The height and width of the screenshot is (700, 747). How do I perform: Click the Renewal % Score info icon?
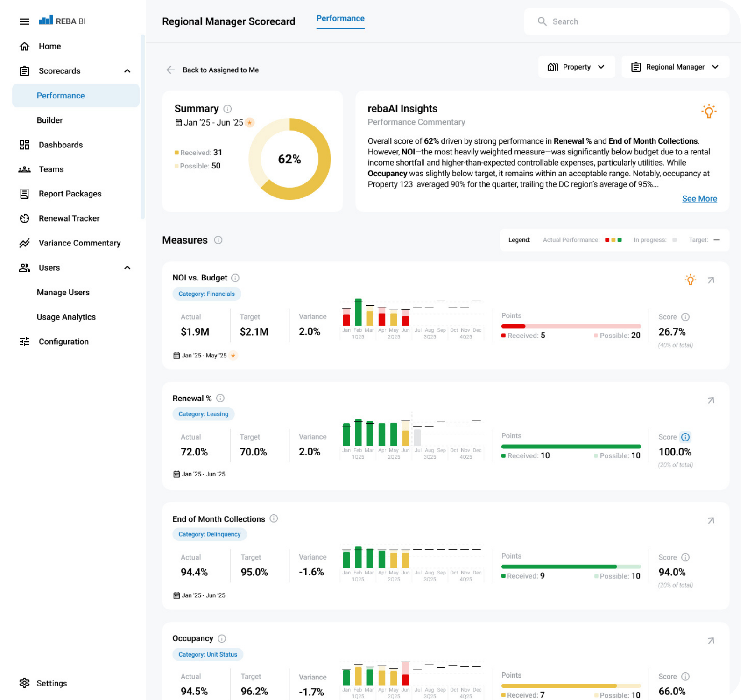685,437
